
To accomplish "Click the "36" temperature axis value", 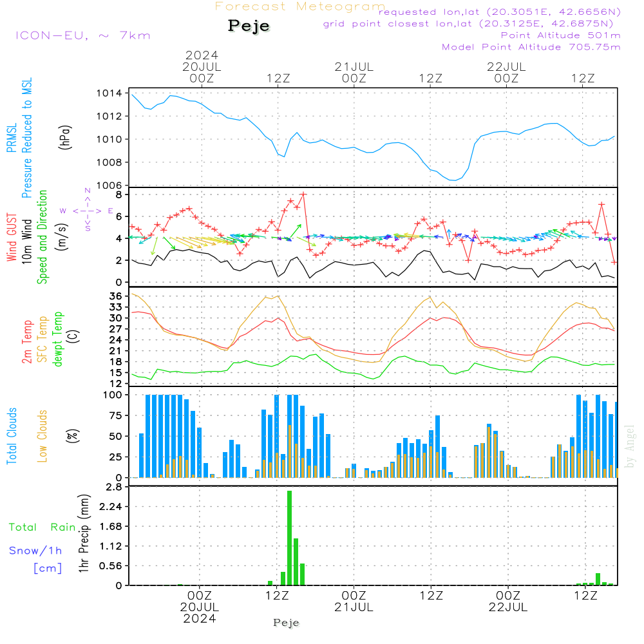I will (116, 296).
